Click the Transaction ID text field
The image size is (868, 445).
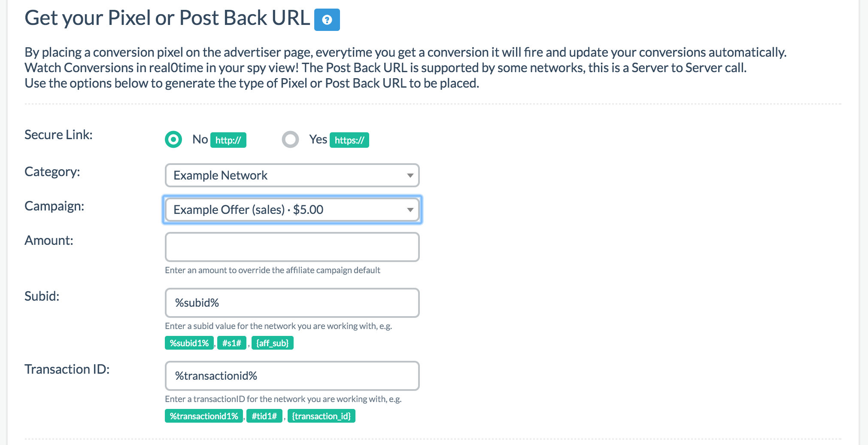[x=292, y=376]
